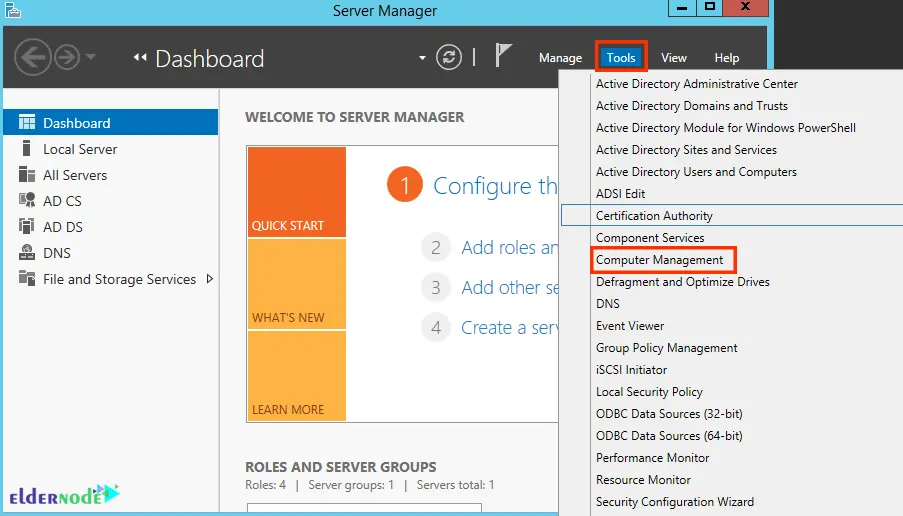Click the forward navigation arrow
This screenshot has height=516, width=903.
coord(67,57)
